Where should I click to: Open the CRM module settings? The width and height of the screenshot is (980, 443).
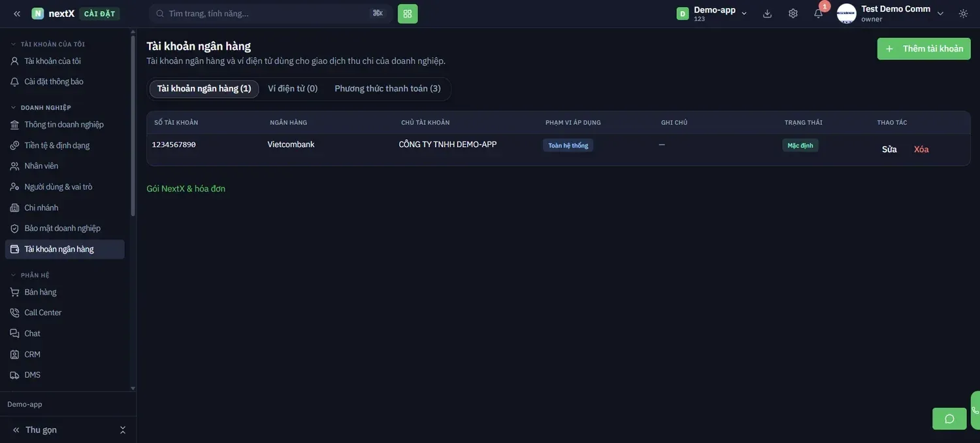tap(65, 354)
